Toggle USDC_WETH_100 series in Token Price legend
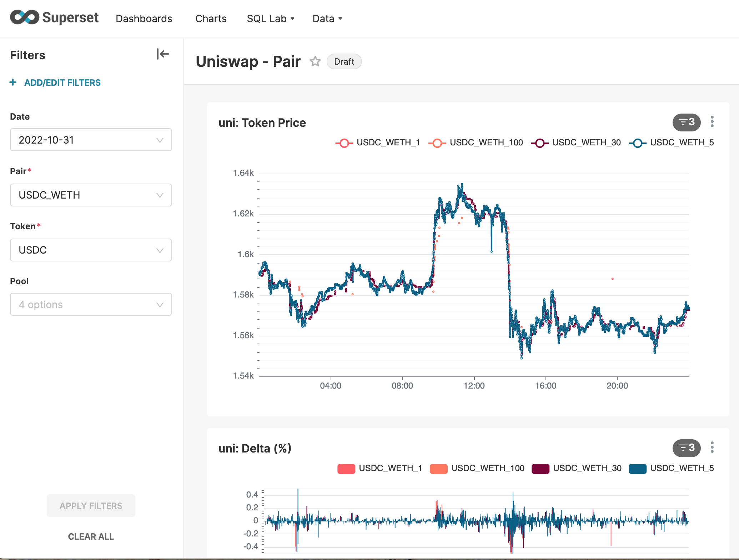Screen dimensions: 739x560 click(476, 142)
